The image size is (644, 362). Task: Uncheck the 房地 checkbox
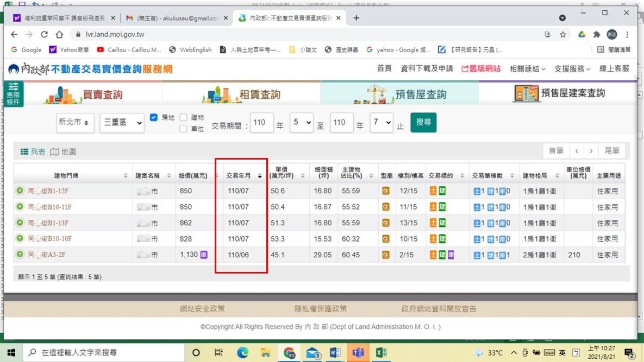[154, 117]
